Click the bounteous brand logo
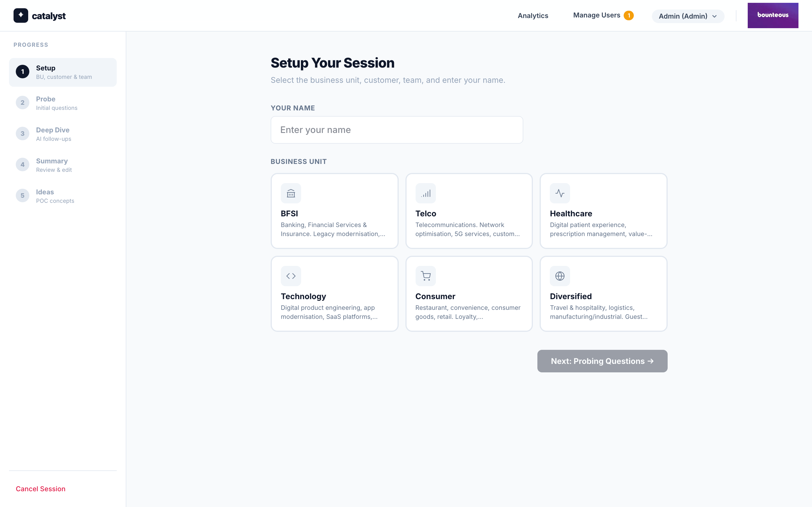 click(x=773, y=15)
